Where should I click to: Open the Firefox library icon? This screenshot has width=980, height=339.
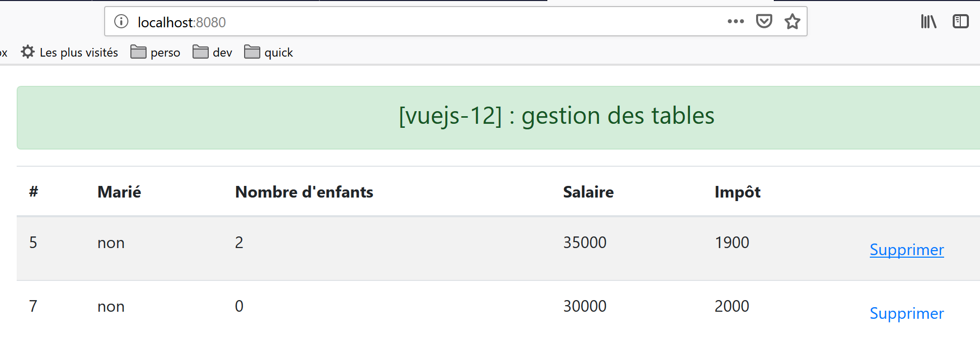[928, 21]
